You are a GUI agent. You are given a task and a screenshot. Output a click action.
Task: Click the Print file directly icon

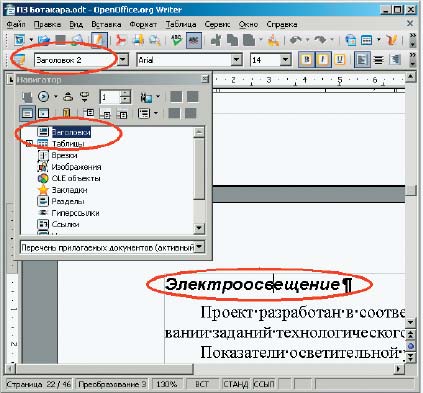(x=138, y=40)
